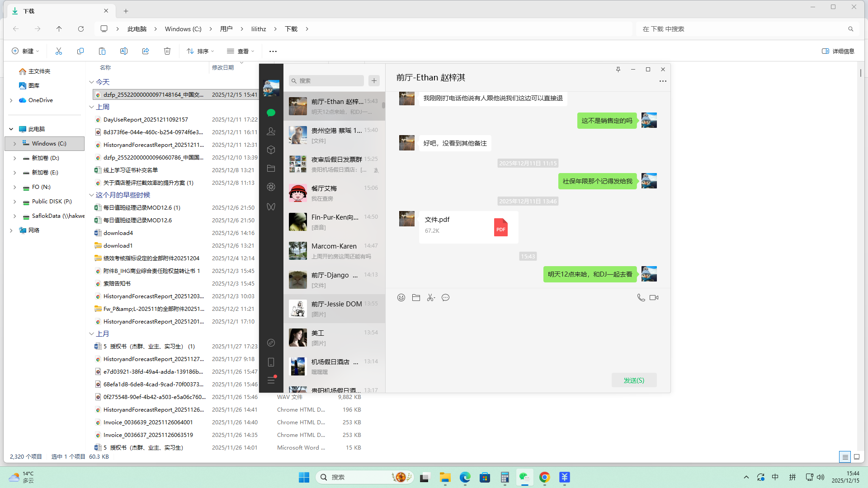
Task: Open the 排序 sort dropdown
Action: tap(200, 51)
